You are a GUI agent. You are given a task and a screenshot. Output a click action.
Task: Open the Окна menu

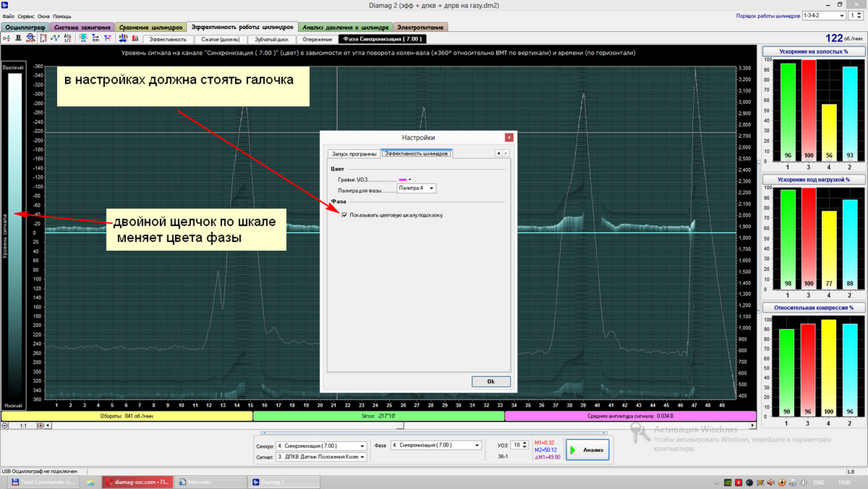[43, 16]
